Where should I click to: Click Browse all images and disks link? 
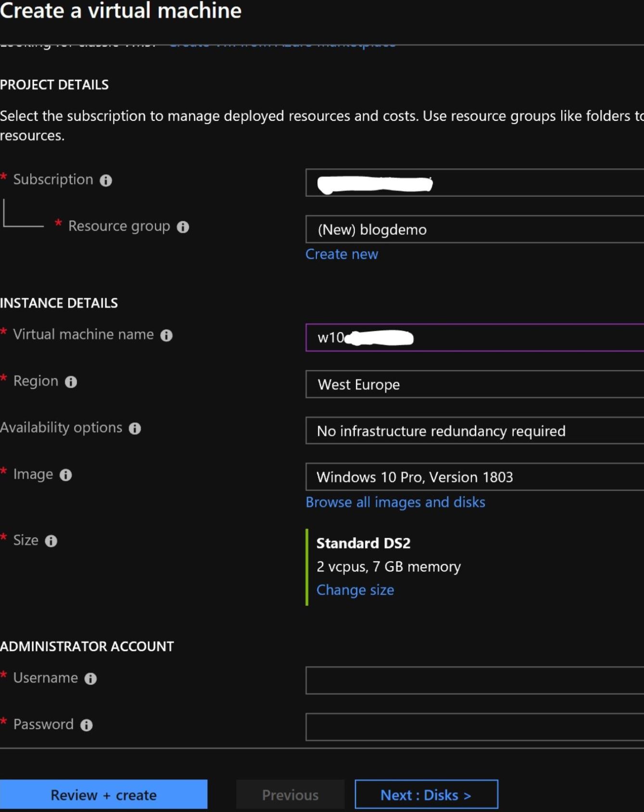(395, 502)
